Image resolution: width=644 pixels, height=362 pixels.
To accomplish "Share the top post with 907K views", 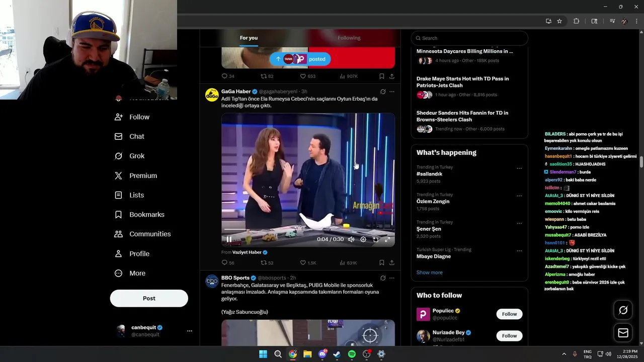I will (392, 76).
